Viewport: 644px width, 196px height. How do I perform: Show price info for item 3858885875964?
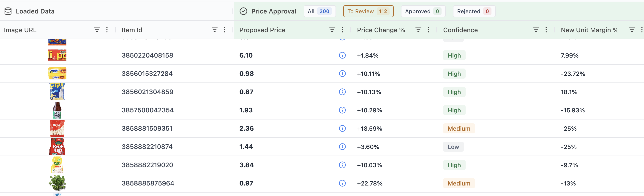click(x=342, y=183)
